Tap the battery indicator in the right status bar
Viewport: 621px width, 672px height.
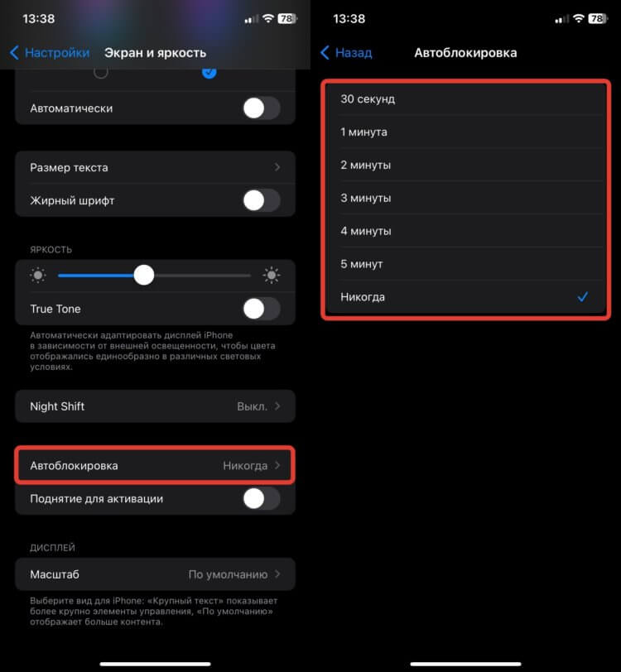click(x=599, y=18)
